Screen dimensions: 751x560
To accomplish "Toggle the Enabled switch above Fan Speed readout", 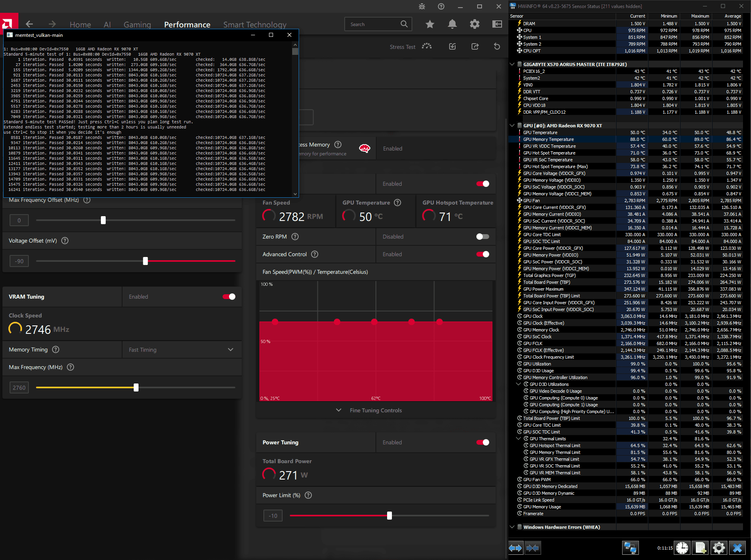I will click(483, 184).
